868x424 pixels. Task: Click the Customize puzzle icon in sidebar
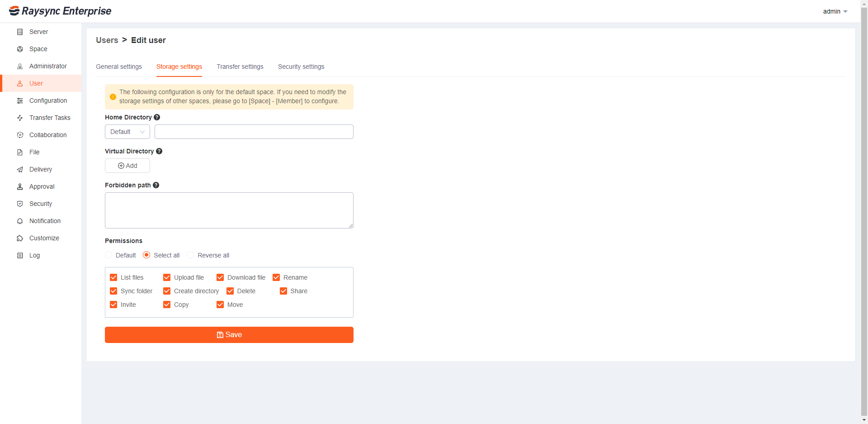tap(20, 238)
